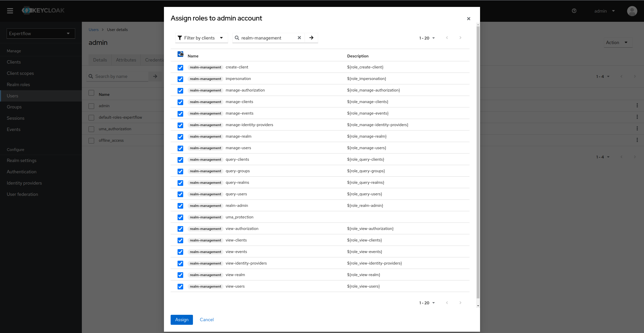Open the hamburger navigation menu
The image size is (644, 333).
tap(10, 11)
